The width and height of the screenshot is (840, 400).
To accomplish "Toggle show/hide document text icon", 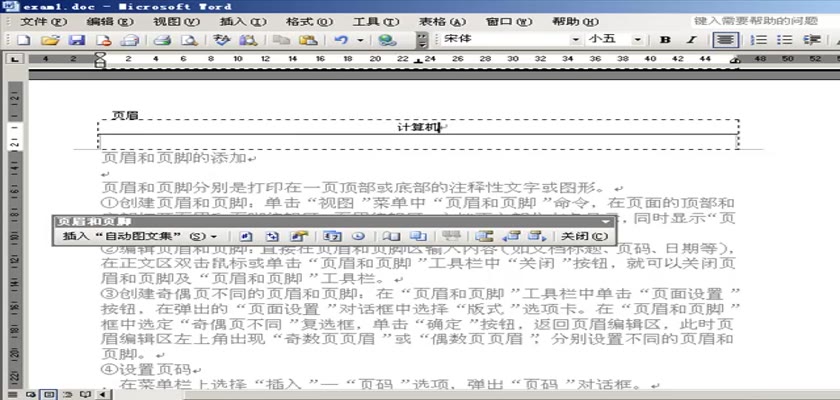I will coord(418,237).
